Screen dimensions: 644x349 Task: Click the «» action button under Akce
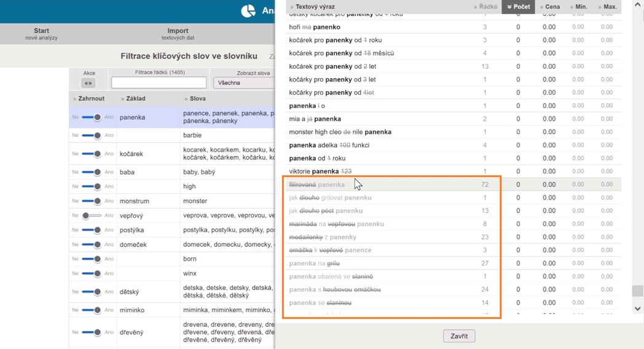(x=88, y=83)
